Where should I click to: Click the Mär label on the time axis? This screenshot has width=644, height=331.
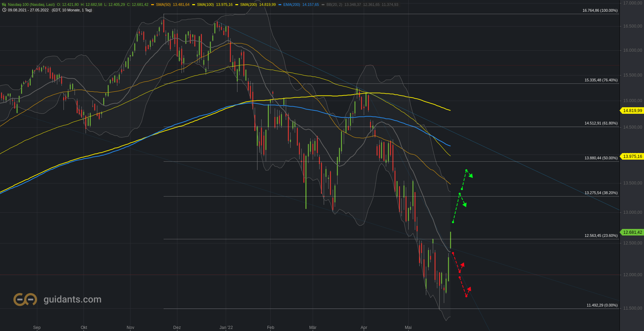point(313,328)
